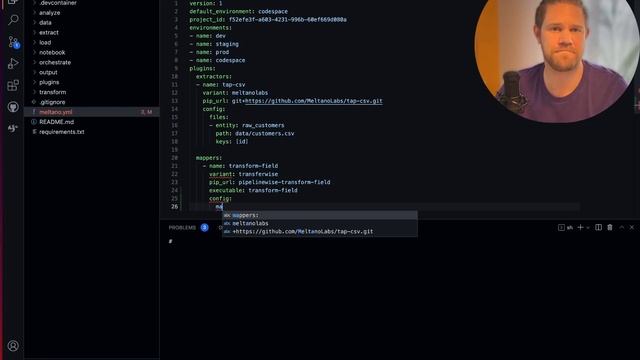Expand the plugins folder
Viewport: 640px width, 360px height.
coord(49,82)
